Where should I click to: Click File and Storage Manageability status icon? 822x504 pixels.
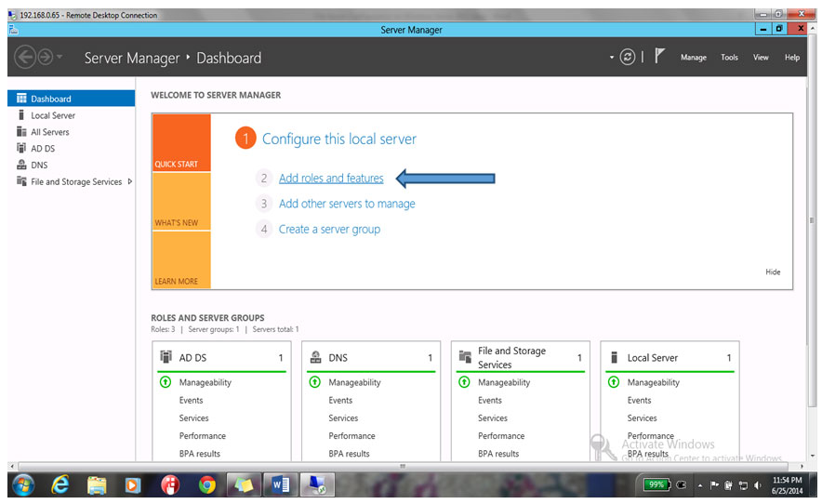tap(464, 382)
